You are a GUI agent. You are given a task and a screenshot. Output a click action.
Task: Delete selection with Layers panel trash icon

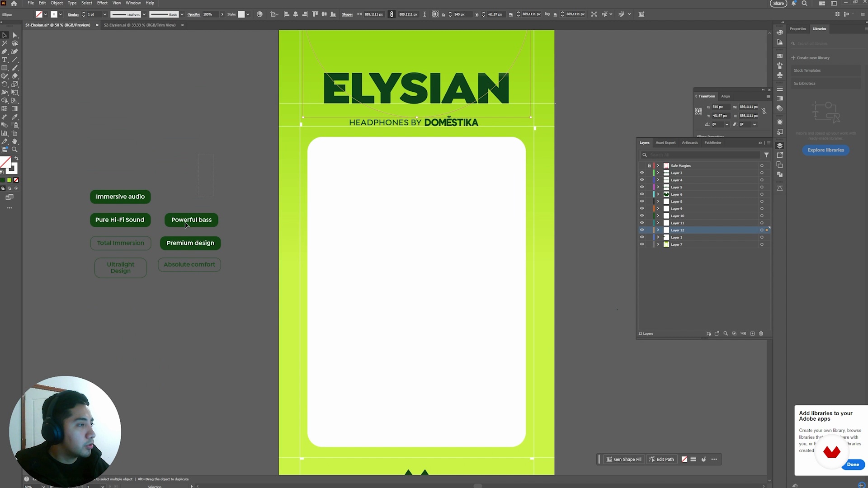point(761,333)
